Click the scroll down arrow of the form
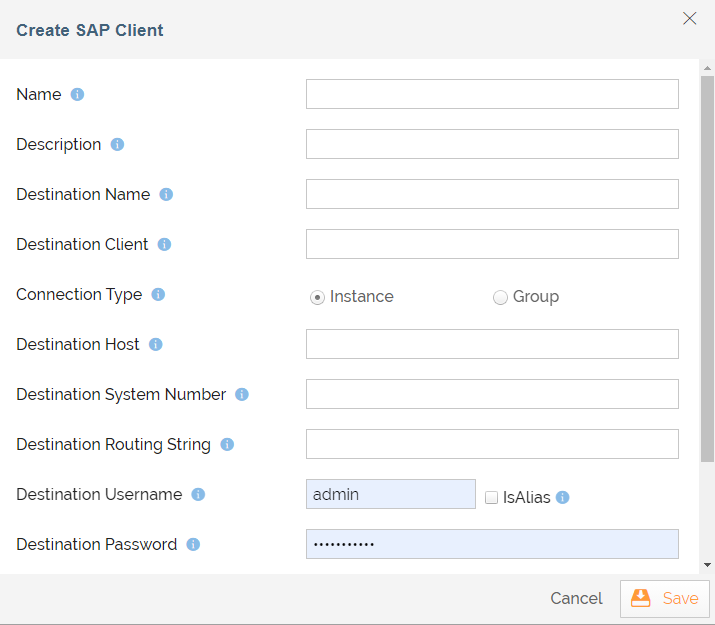The image size is (715, 625). coord(707,565)
